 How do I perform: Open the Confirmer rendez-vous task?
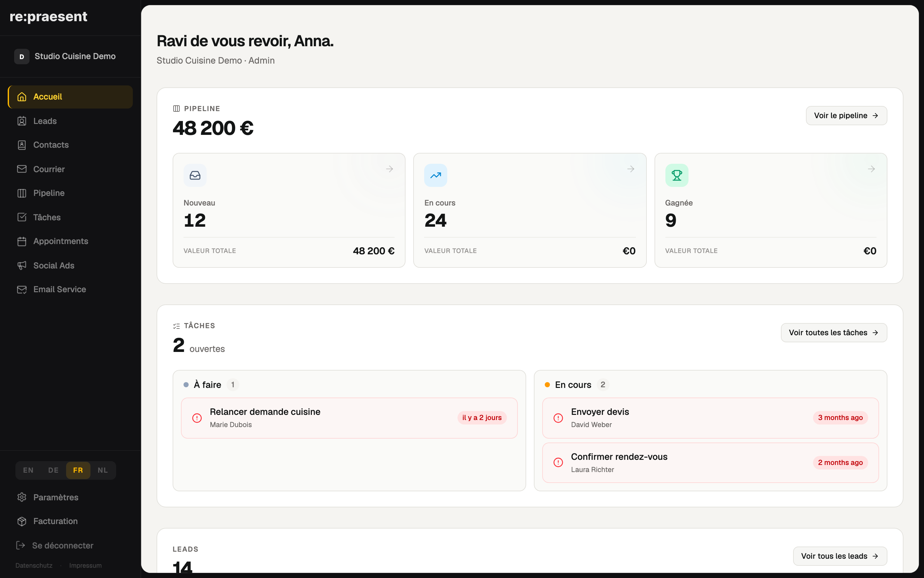coord(710,462)
